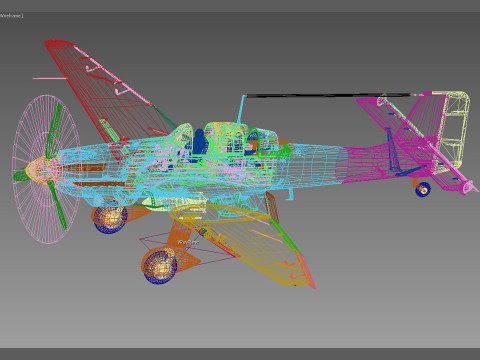Select the cyan antenna mast behind cockpit
The width and height of the screenshot is (480, 360).
click(241, 109)
